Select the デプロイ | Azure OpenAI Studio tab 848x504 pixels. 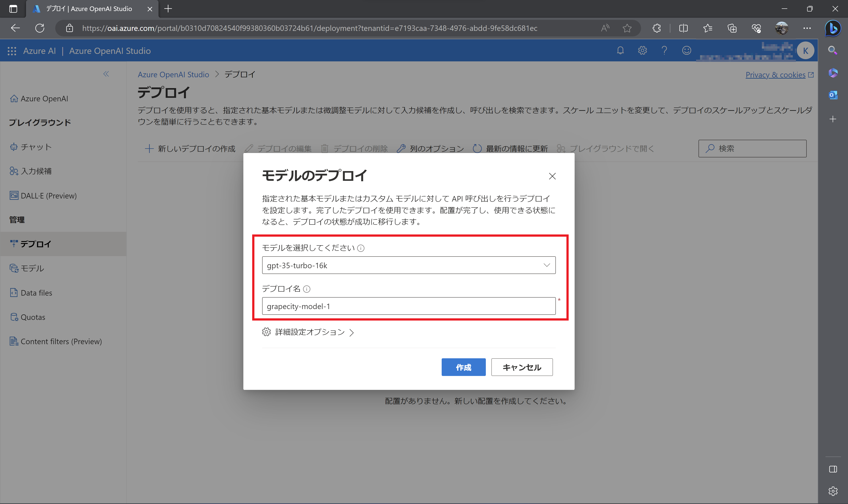click(92, 9)
